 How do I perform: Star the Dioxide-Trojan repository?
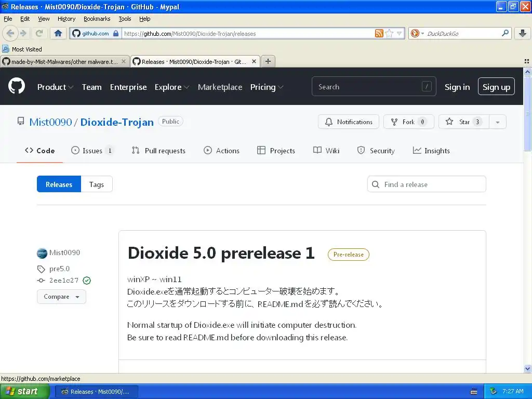click(464, 122)
